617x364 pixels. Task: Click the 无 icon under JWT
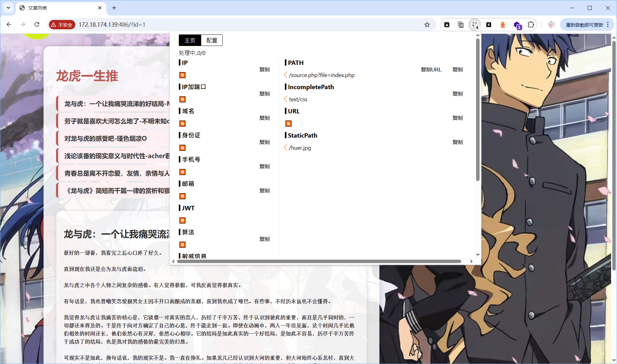(x=183, y=221)
